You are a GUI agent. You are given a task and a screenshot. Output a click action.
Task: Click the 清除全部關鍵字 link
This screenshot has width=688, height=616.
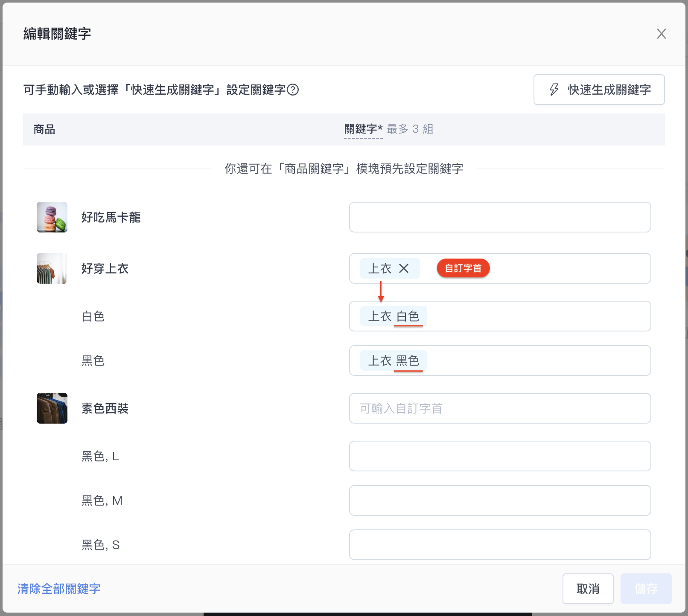click(59, 589)
